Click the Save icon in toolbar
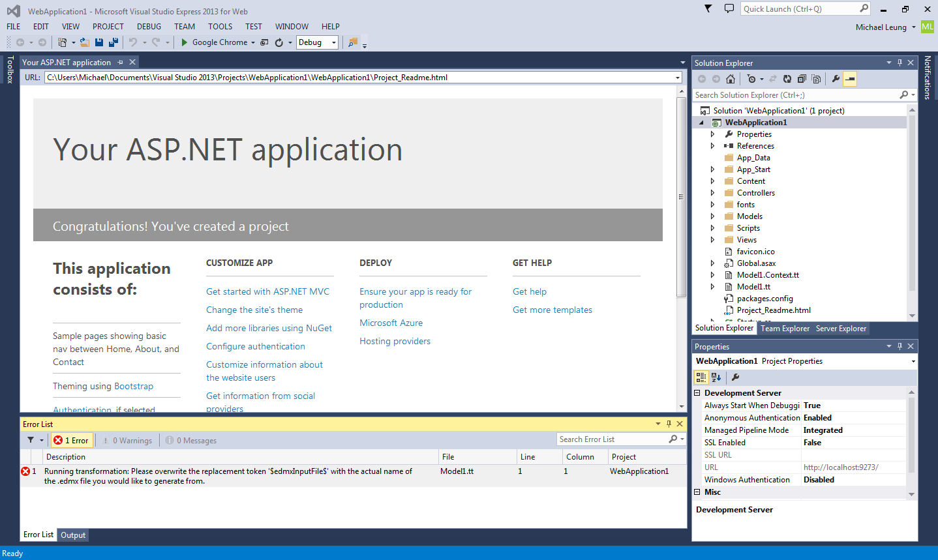The image size is (938, 560). pos(99,42)
